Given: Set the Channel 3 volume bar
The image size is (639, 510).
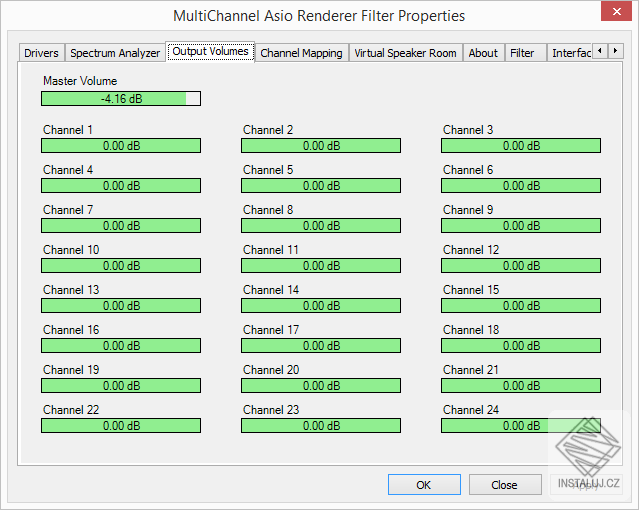Looking at the screenshot, I should (x=521, y=146).
